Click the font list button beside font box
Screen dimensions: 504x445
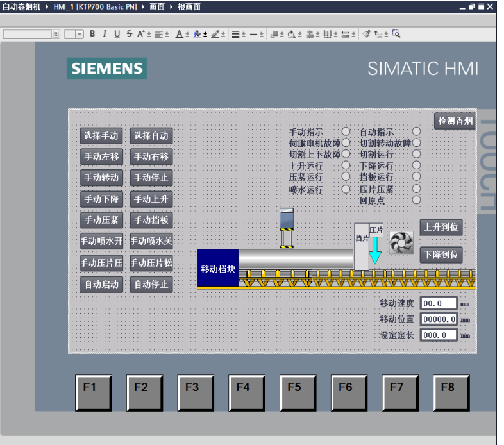pyautogui.click(x=56, y=34)
